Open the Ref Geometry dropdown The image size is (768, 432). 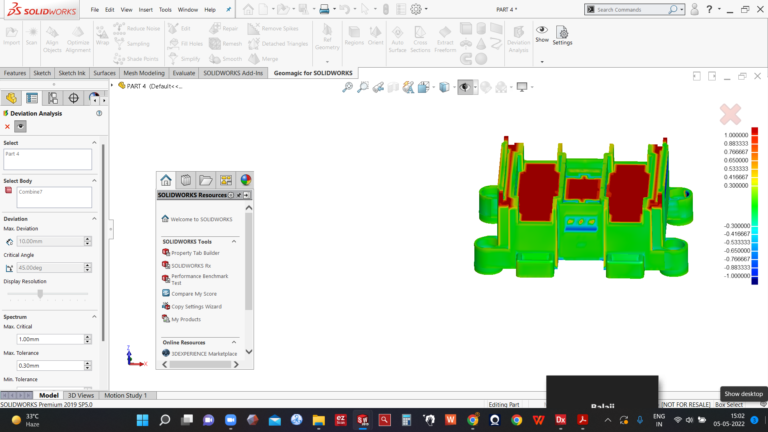tap(327, 62)
